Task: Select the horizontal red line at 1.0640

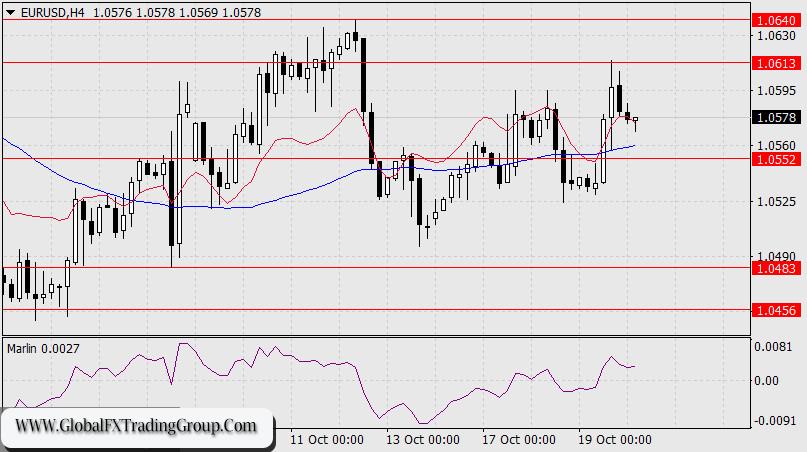Action: [x=376, y=20]
